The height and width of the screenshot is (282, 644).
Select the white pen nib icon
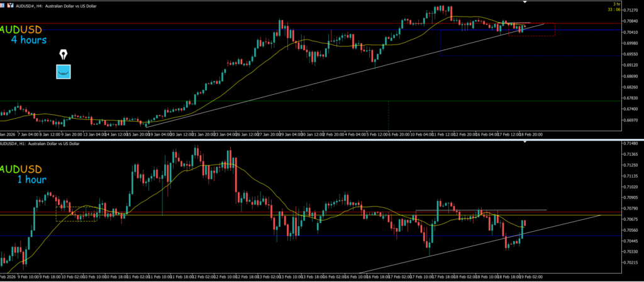tap(64, 55)
